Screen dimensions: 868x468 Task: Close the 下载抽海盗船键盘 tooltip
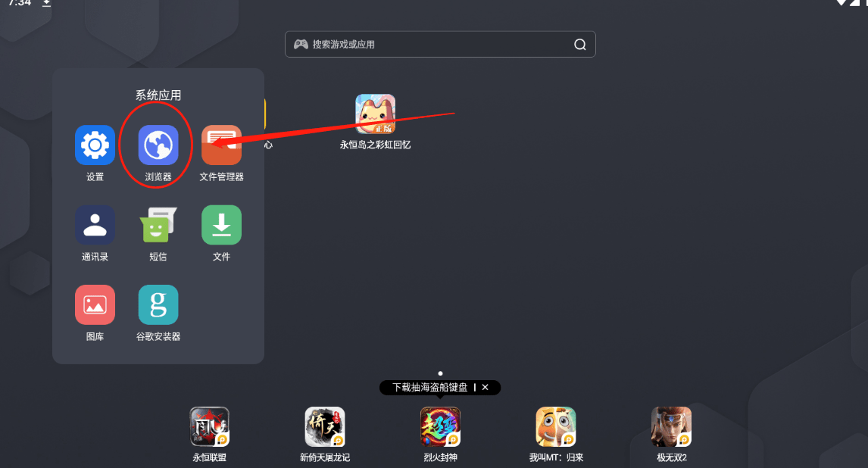pos(485,387)
